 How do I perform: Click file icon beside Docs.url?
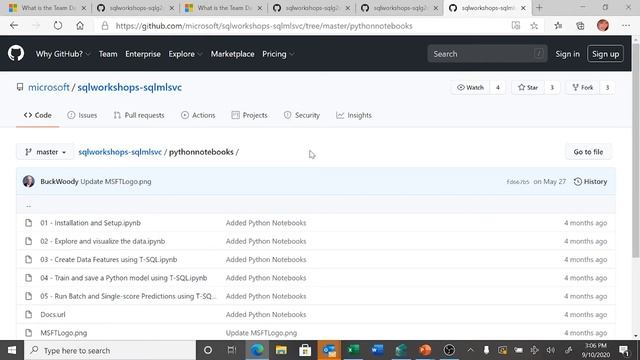click(x=29, y=314)
